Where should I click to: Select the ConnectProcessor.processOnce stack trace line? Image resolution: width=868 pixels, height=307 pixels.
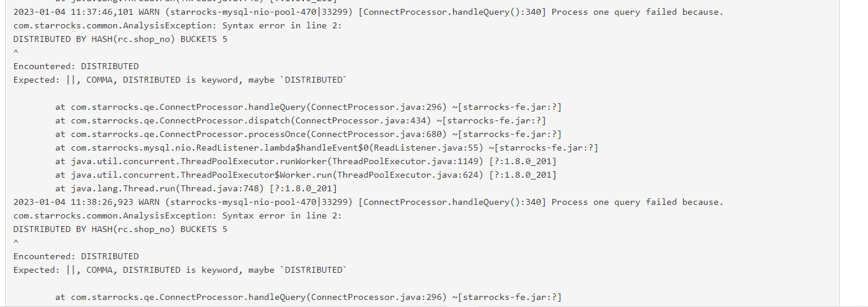click(309, 134)
